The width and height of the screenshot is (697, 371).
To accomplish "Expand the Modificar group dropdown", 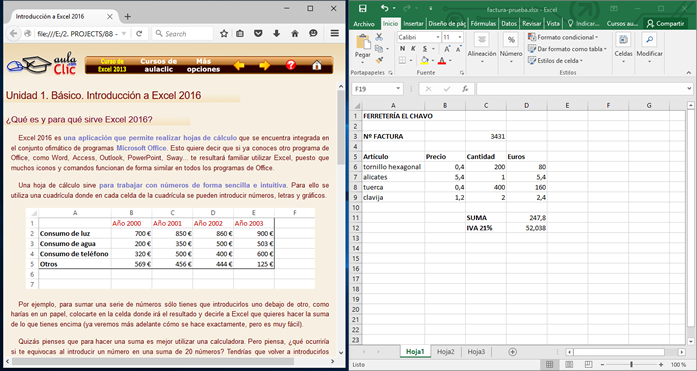I will (x=649, y=61).
